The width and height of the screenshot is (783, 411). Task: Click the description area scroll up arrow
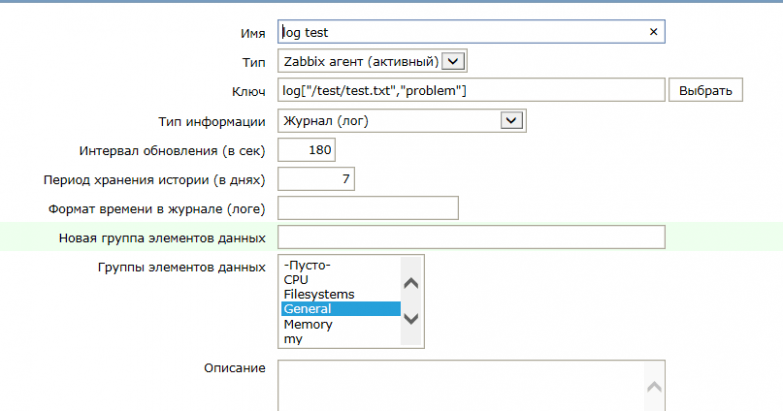pyautogui.click(x=654, y=387)
